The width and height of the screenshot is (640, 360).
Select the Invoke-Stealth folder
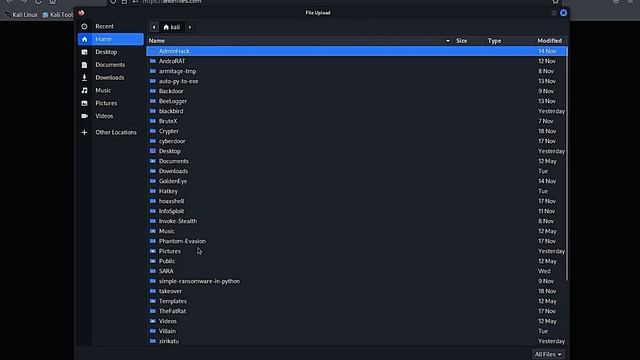pos(357,221)
